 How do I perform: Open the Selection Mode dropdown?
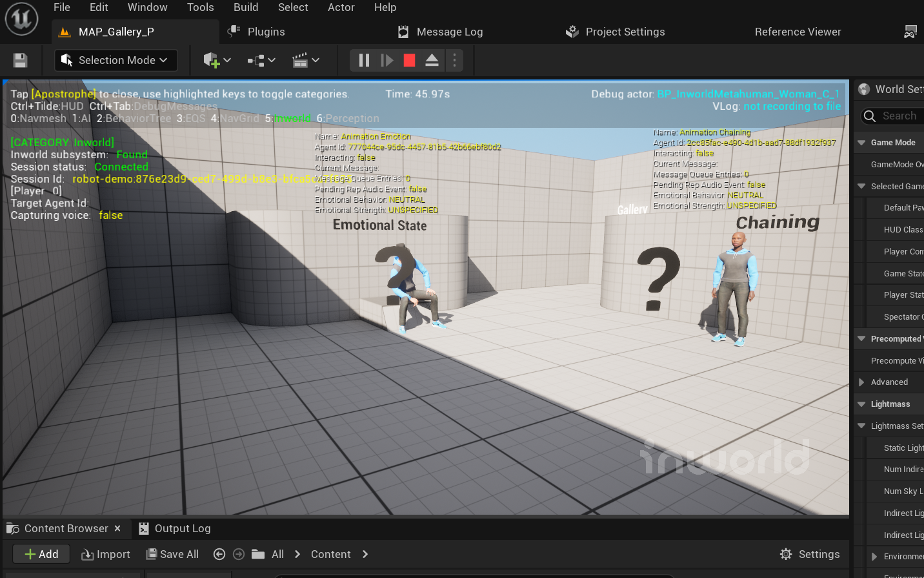click(x=115, y=60)
